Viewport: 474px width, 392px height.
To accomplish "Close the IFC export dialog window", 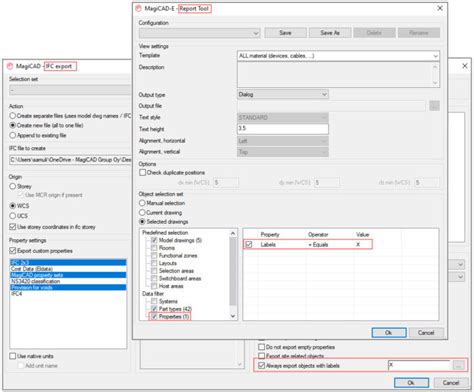I will (465, 66).
